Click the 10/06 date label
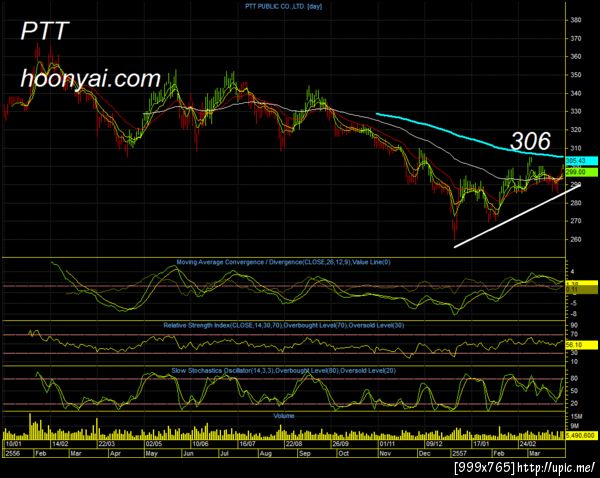Screen dimensions: 600x478 click(200, 444)
